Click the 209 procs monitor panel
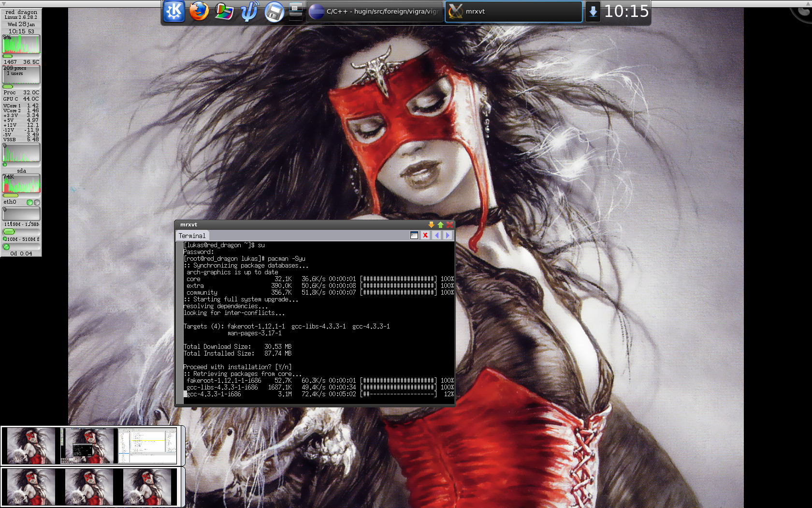This screenshot has width=812, height=508. [21, 75]
